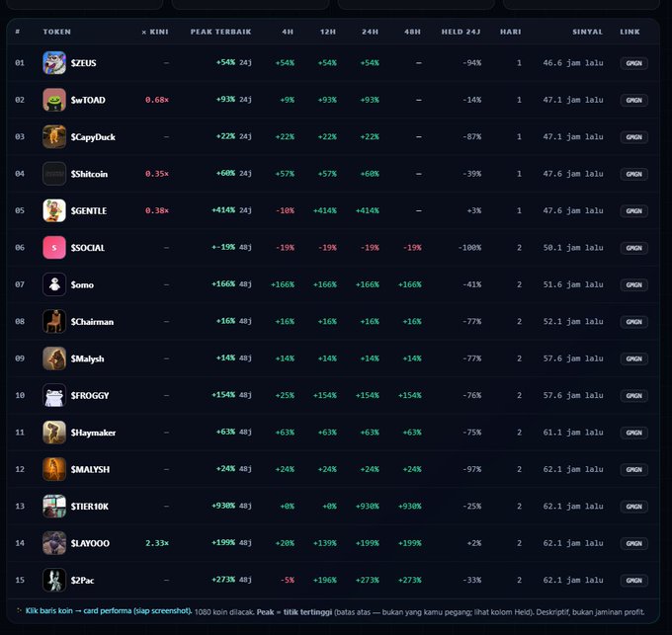Select the $ZEUS token name
The width and height of the screenshot is (672, 635).
pos(84,63)
